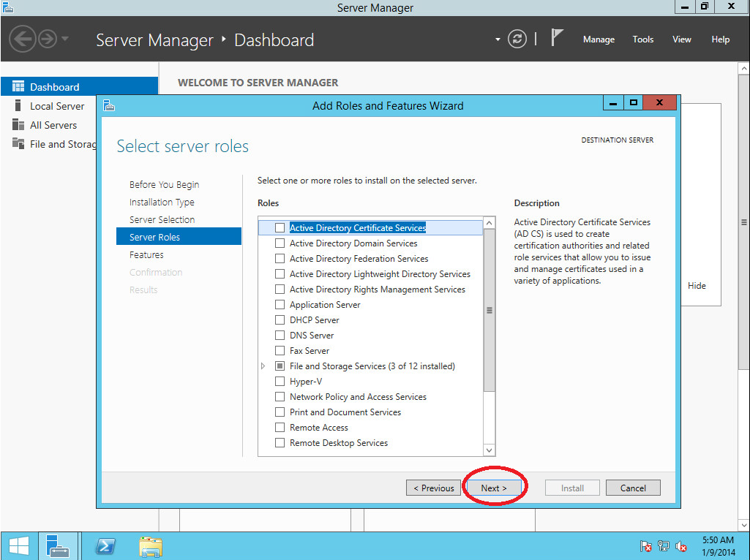Open File Explorer from the taskbar
This screenshot has height=560, width=750.
coord(151,546)
